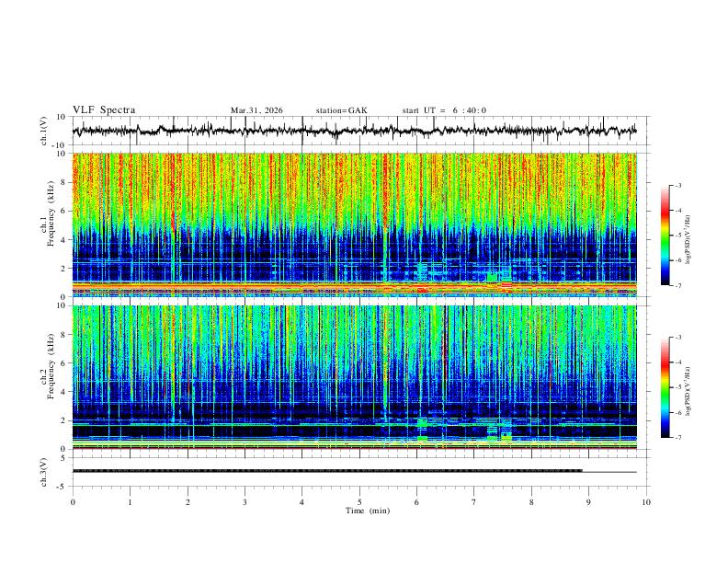Click the ch.2 colorbar "log(PSD)(V²/Hz)" title
Viewport: 728px width, 563px height.
[x=688, y=392]
